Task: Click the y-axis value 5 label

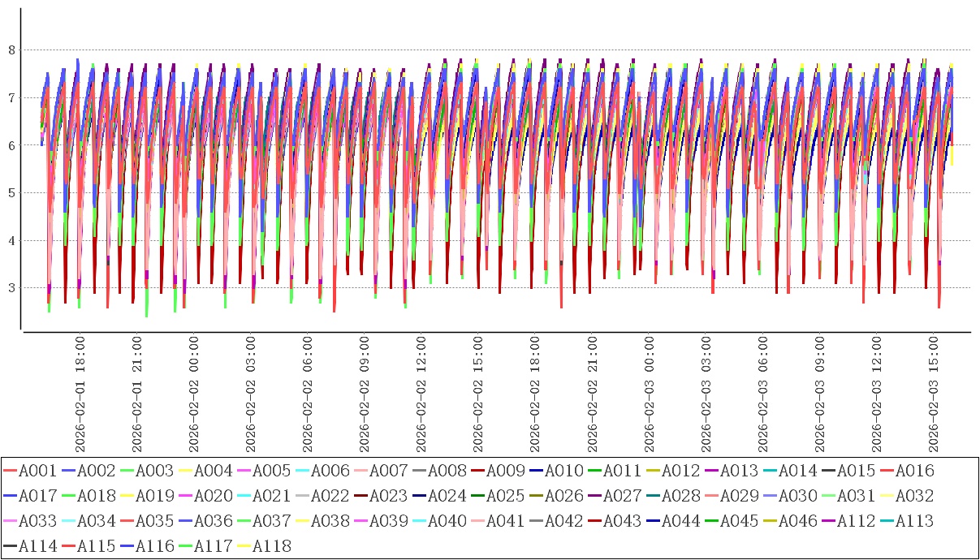Action: coord(11,193)
